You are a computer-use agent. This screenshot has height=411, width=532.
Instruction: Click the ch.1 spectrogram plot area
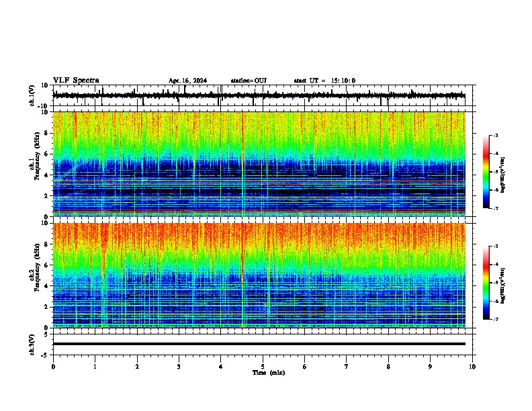[x=259, y=164]
